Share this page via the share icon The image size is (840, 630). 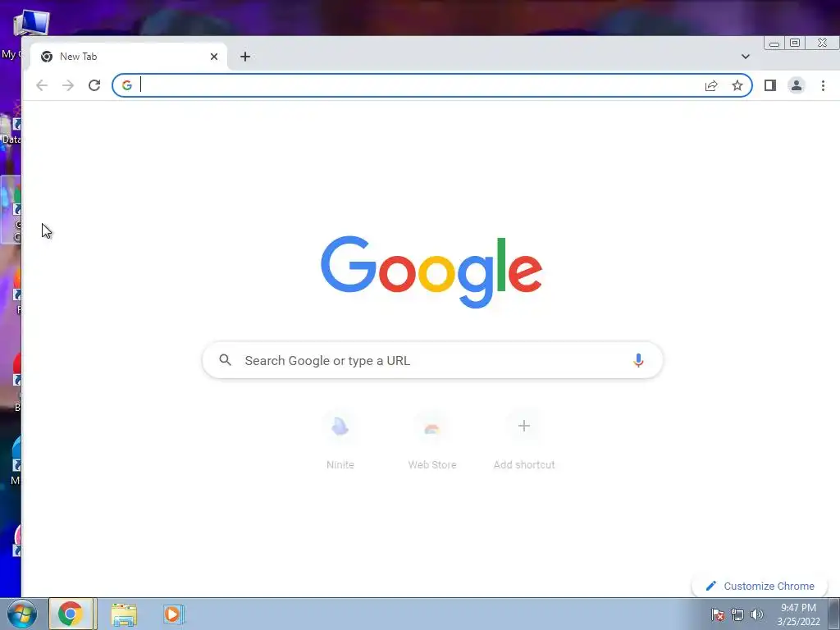pyautogui.click(x=711, y=85)
